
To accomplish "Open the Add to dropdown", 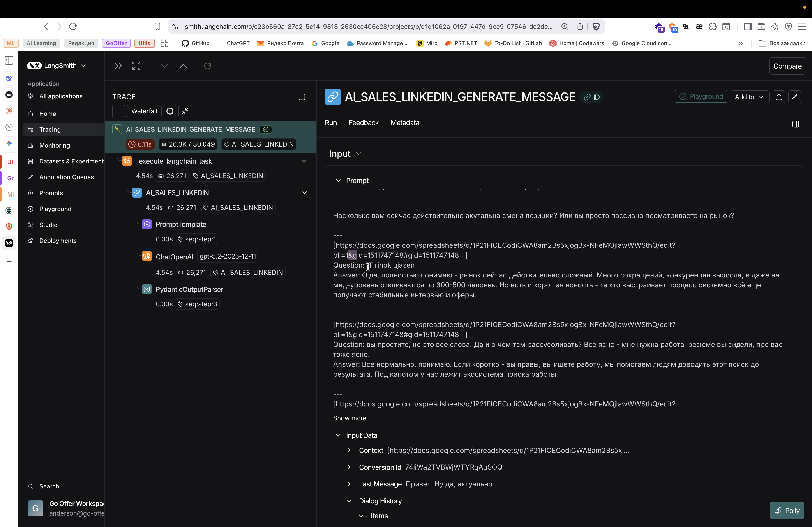I will 749,97.
